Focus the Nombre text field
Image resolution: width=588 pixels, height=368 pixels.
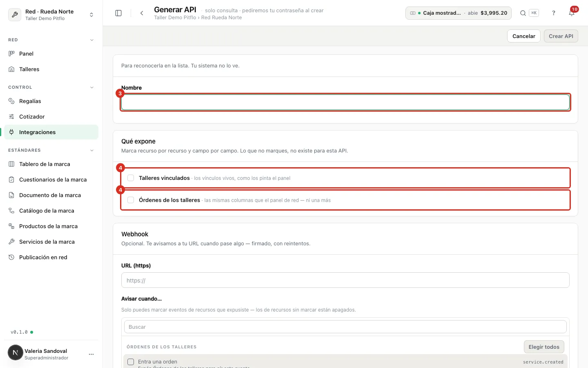(345, 102)
